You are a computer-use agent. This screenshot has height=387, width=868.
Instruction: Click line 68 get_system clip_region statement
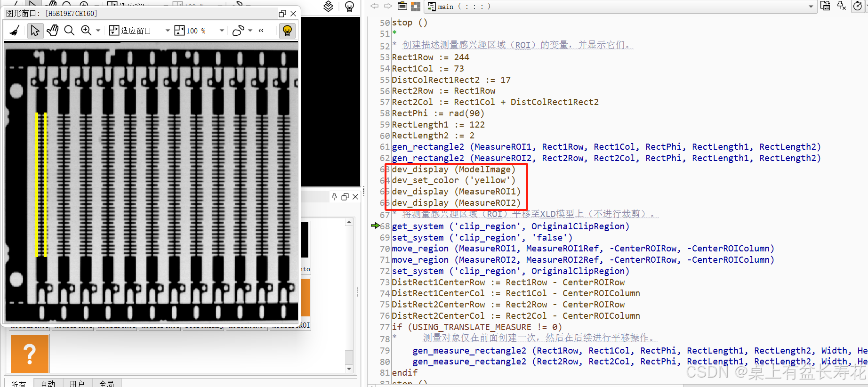point(510,226)
